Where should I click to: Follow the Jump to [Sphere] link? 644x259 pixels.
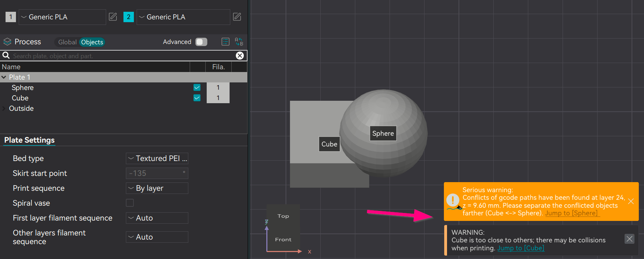click(x=571, y=213)
